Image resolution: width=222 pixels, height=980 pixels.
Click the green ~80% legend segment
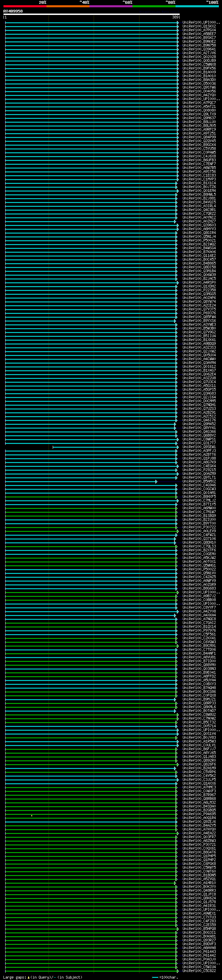(154, 6)
